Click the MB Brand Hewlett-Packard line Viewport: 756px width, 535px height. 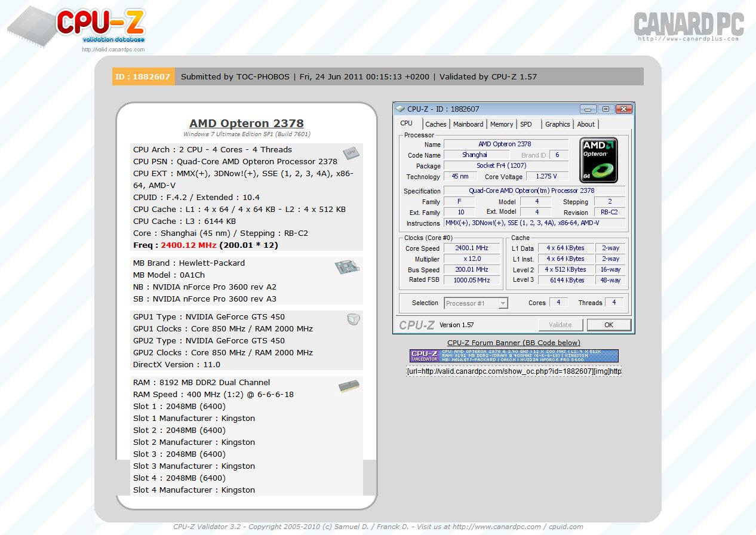(189, 263)
